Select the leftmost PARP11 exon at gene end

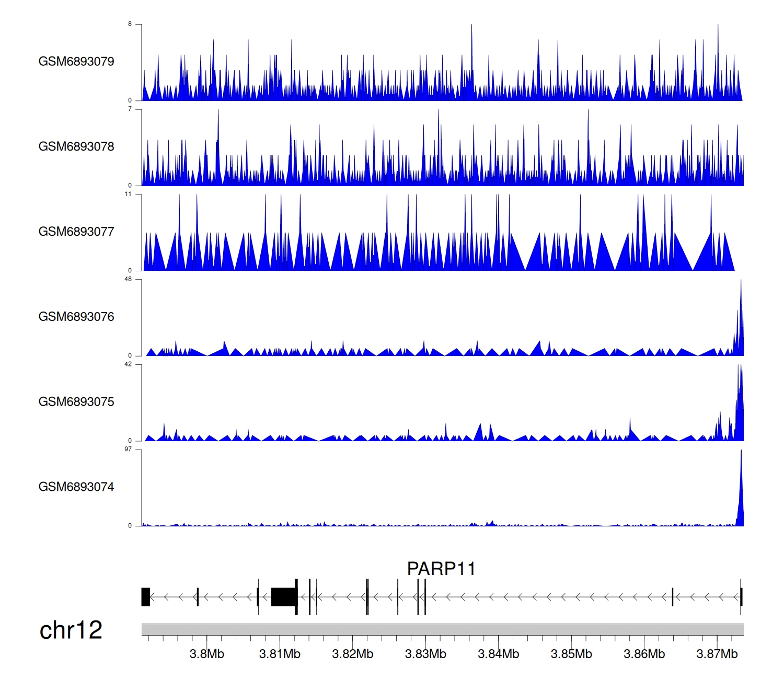tap(146, 597)
